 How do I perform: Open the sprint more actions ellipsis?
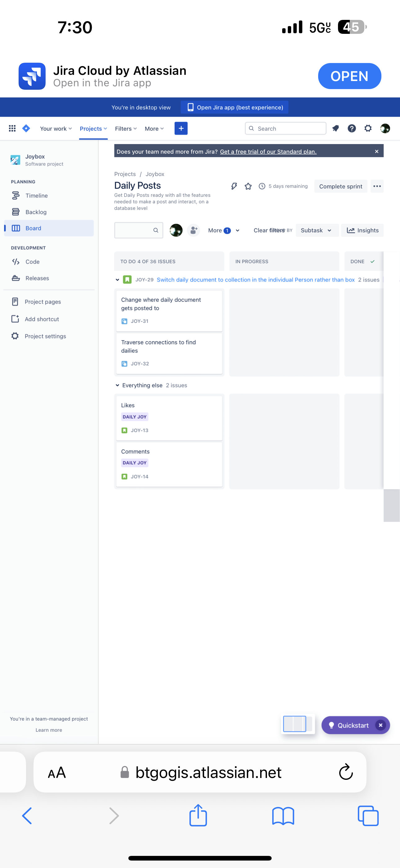pyautogui.click(x=377, y=186)
